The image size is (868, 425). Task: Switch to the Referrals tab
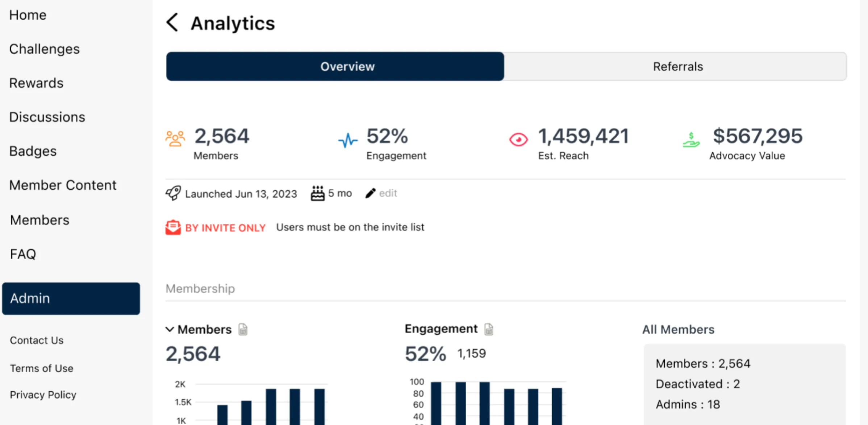675,66
